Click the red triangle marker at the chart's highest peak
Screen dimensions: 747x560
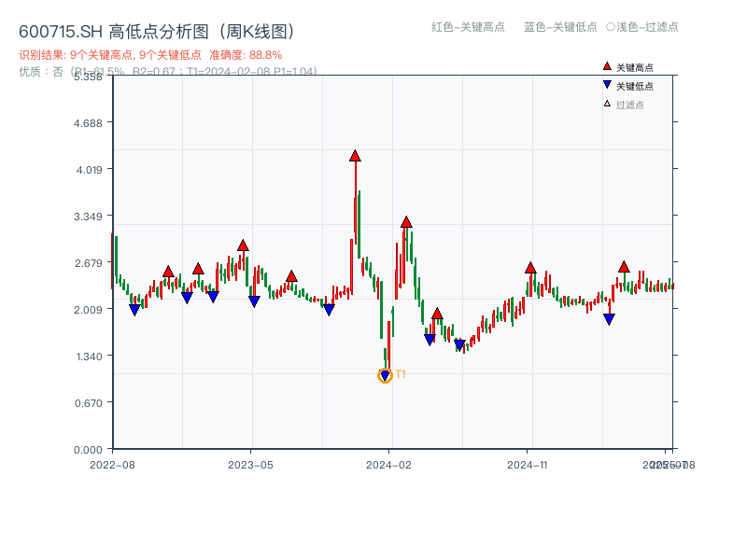355,157
